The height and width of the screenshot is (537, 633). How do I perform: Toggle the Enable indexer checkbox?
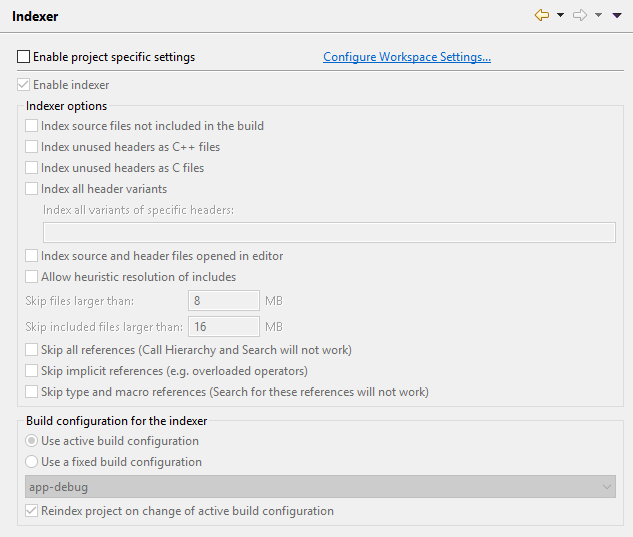pos(23,85)
